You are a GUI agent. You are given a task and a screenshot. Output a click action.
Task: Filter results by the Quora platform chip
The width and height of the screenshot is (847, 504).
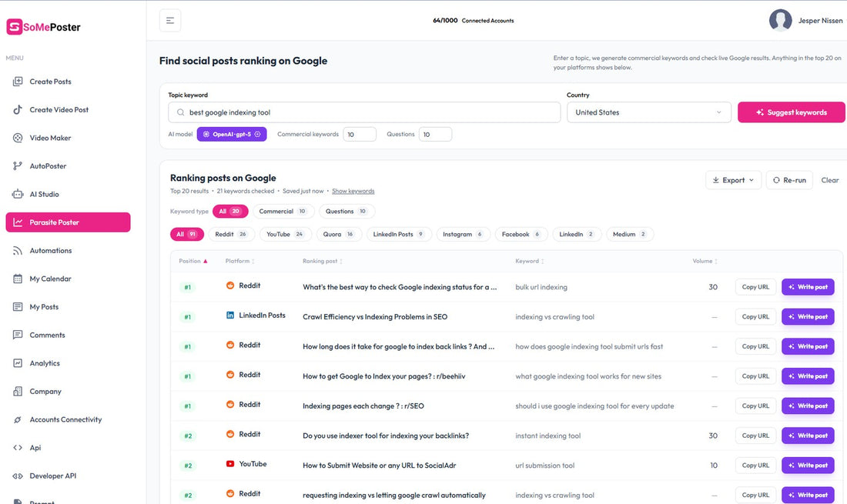338,234
